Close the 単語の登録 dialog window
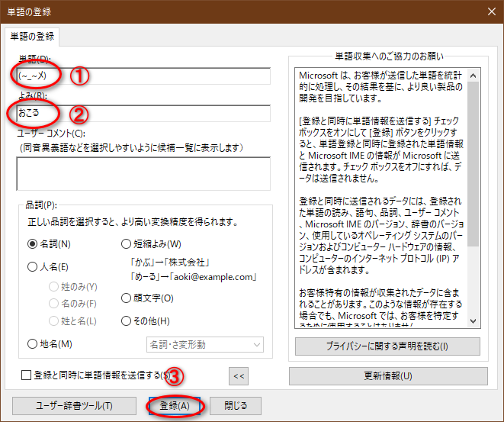Screen dimensions: 504x422 tap(487, 11)
